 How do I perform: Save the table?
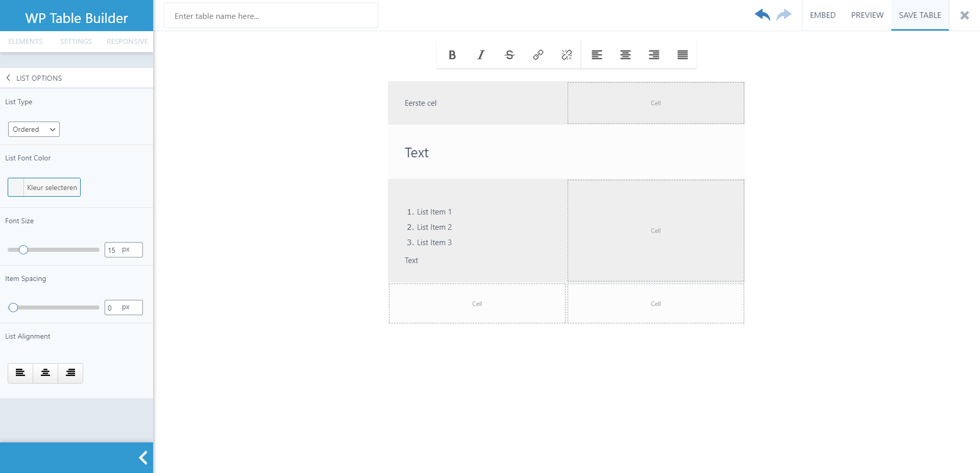coord(920,15)
